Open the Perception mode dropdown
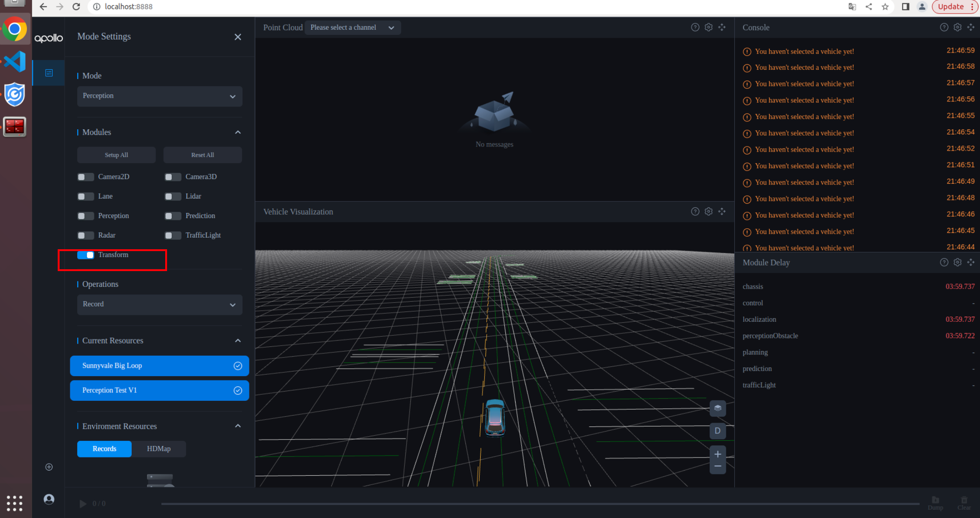The image size is (980, 518). click(x=160, y=96)
